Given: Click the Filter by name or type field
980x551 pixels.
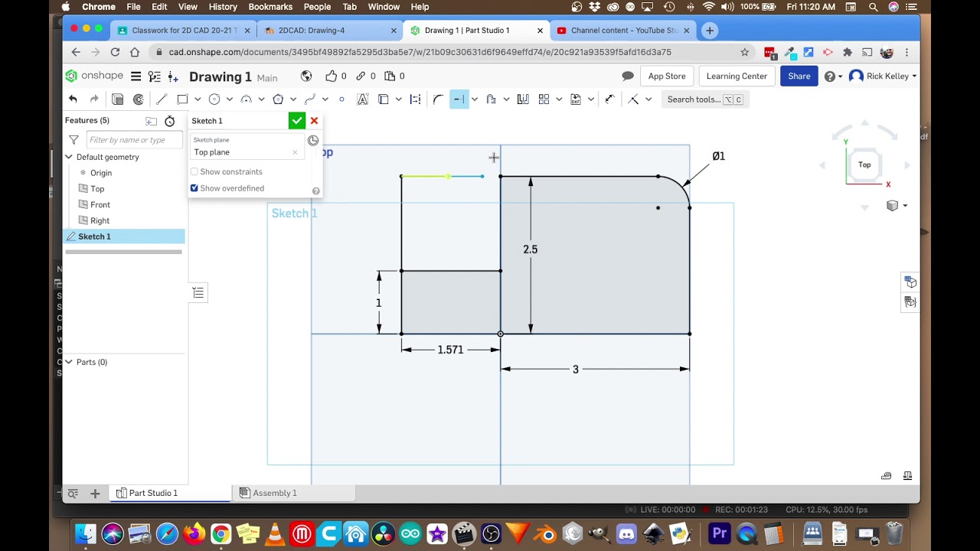Looking at the screenshot, I should 134,140.
